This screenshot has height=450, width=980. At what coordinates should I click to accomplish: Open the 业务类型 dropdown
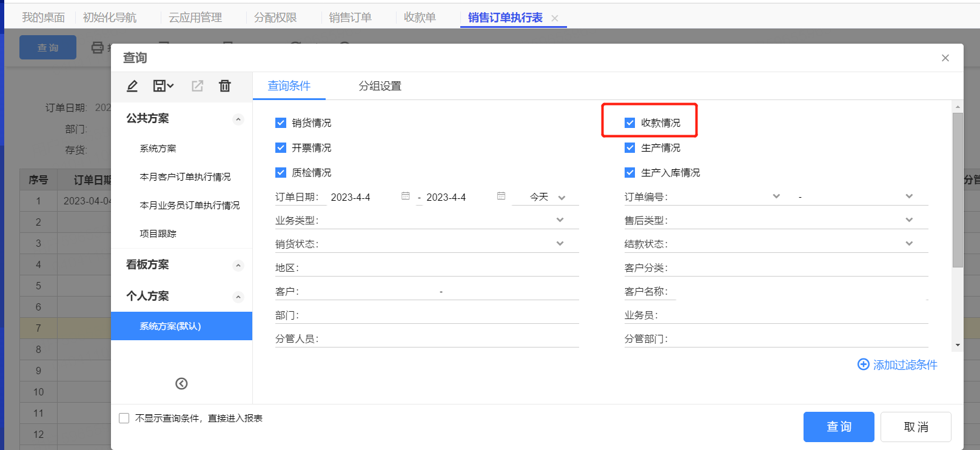pos(560,220)
